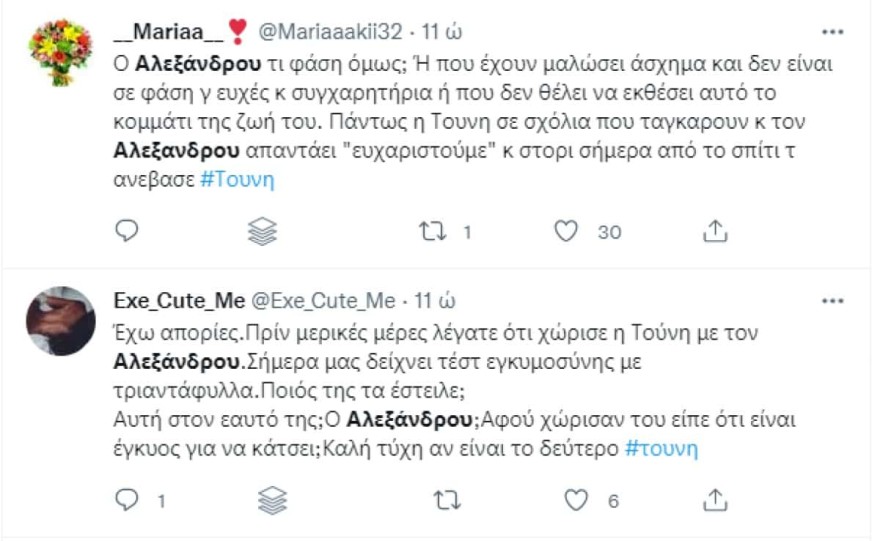Share the Exe_Cute_Me tweet

pos(714,500)
